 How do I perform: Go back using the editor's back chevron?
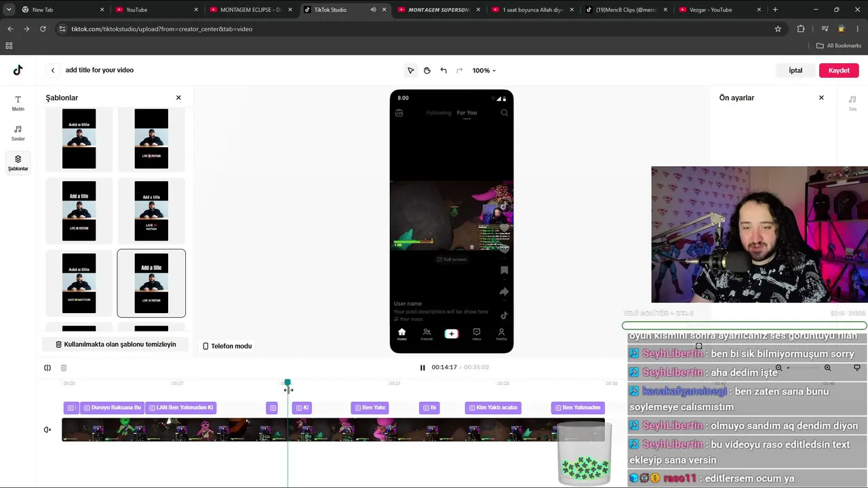(52, 70)
